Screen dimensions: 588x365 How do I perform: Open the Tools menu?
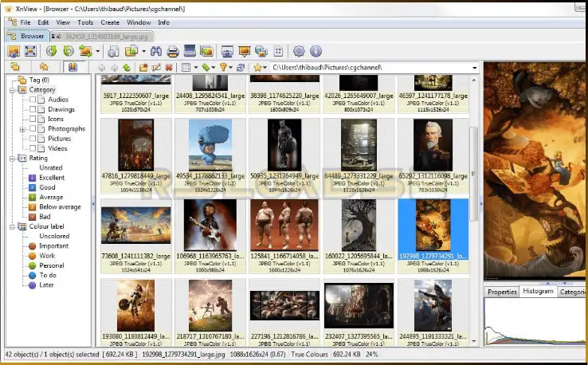pos(85,22)
